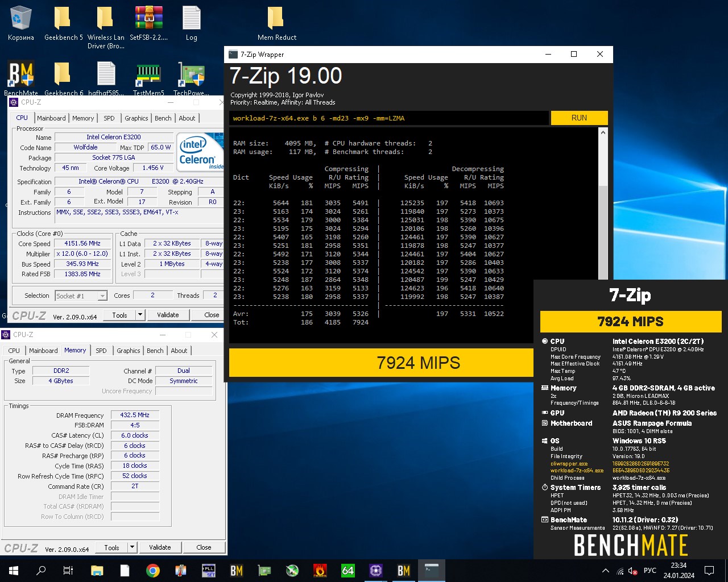The height and width of the screenshot is (582, 728).
Task: Click the Bus Speed 345.93 MHz value
Action: pos(82,264)
